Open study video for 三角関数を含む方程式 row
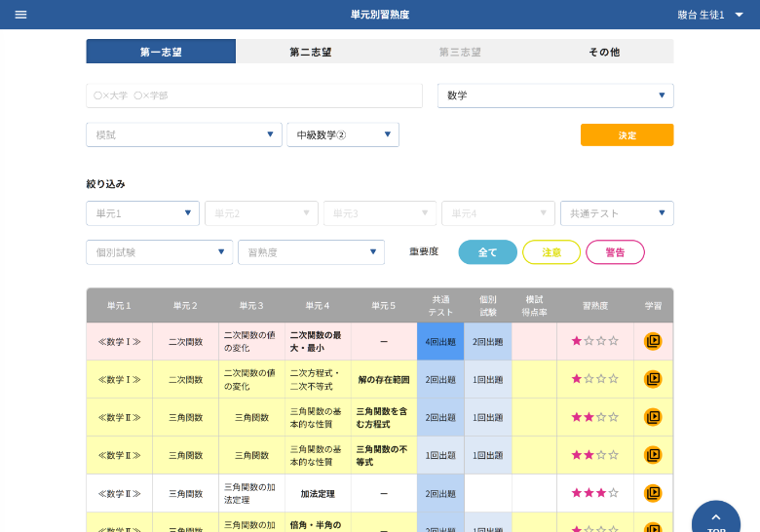 click(653, 417)
